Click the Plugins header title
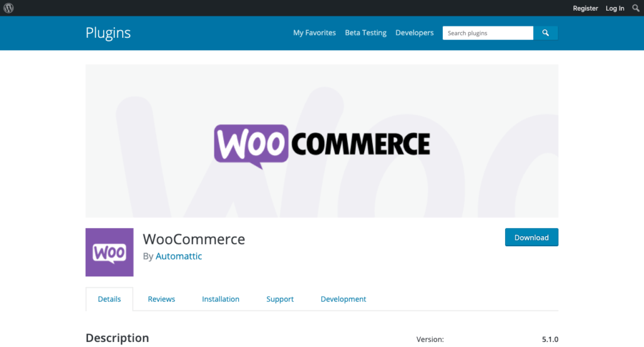Screen dimensions: 644x347 [108, 33]
